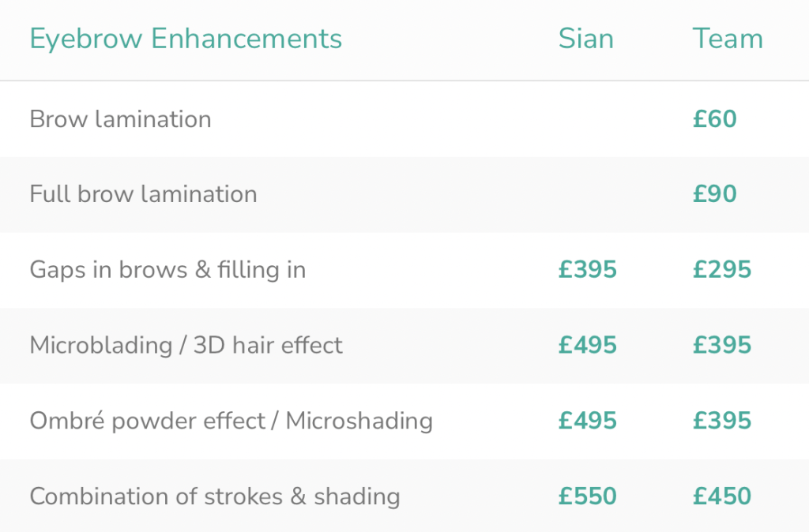Select Team's £395 Microblading price

pyautogui.click(x=722, y=345)
